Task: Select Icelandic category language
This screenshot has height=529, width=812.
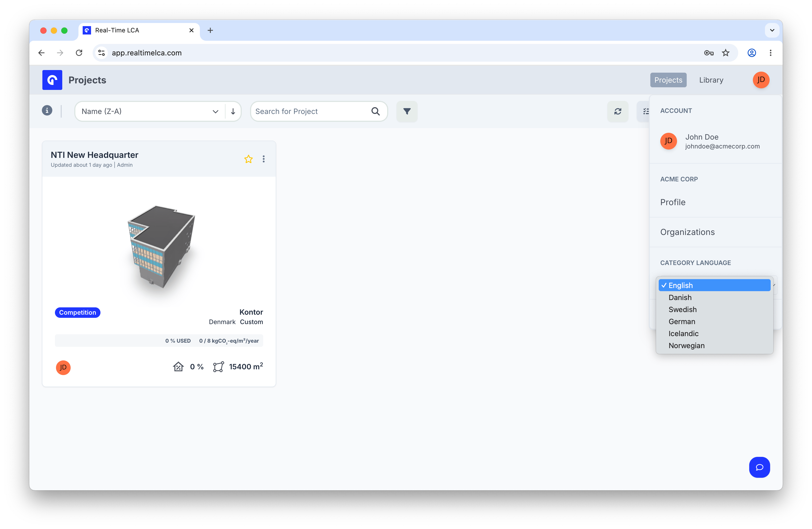Action: coord(714,333)
